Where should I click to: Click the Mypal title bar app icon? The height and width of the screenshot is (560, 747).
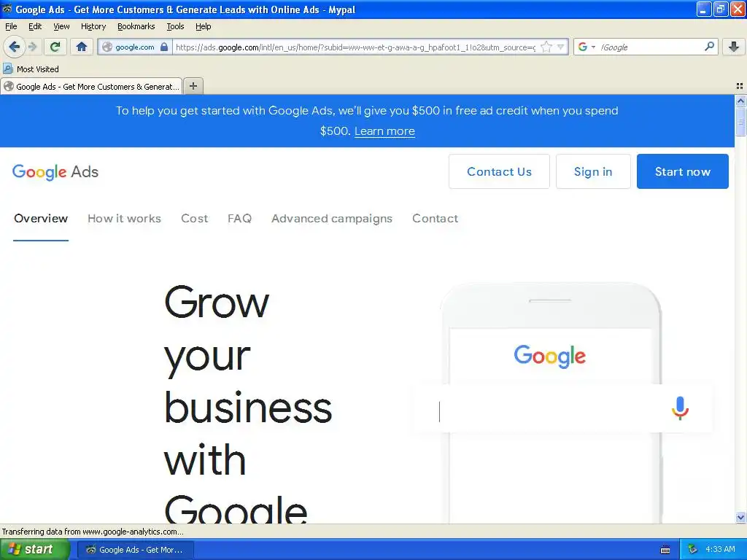(7, 9)
